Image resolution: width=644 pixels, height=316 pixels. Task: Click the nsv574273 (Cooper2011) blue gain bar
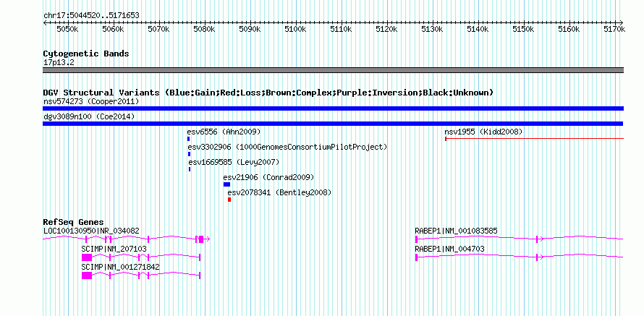coord(333,108)
